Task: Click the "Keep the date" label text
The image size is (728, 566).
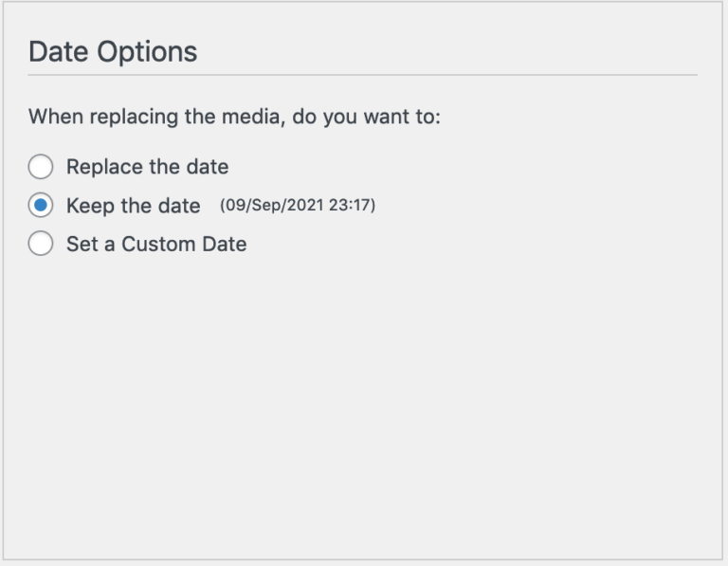Action: pos(133,206)
